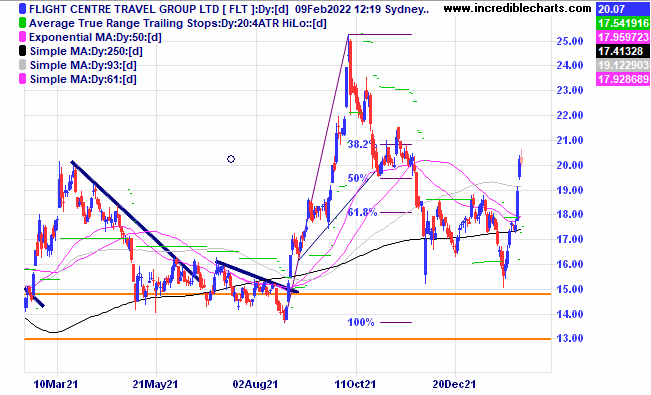Viewport: 651px width, 395px height.
Task: Click the blue 20.07 price value box
Action: tap(622, 9)
